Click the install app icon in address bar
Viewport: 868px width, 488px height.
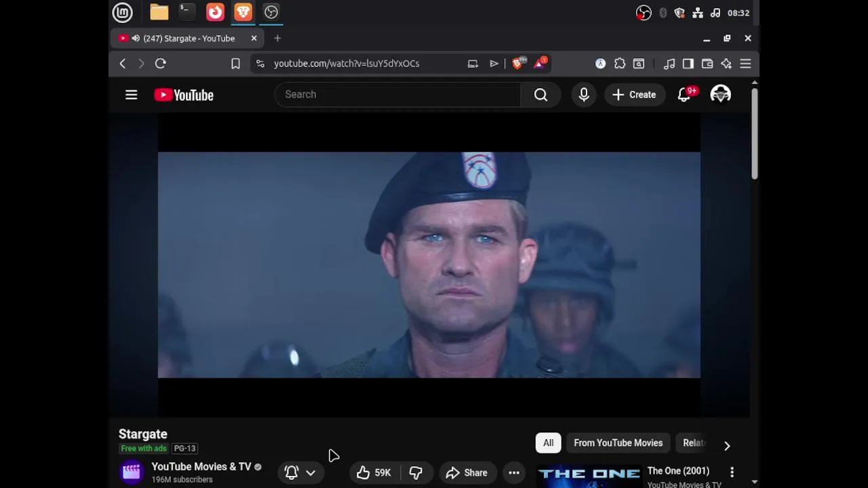(x=473, y=63)
